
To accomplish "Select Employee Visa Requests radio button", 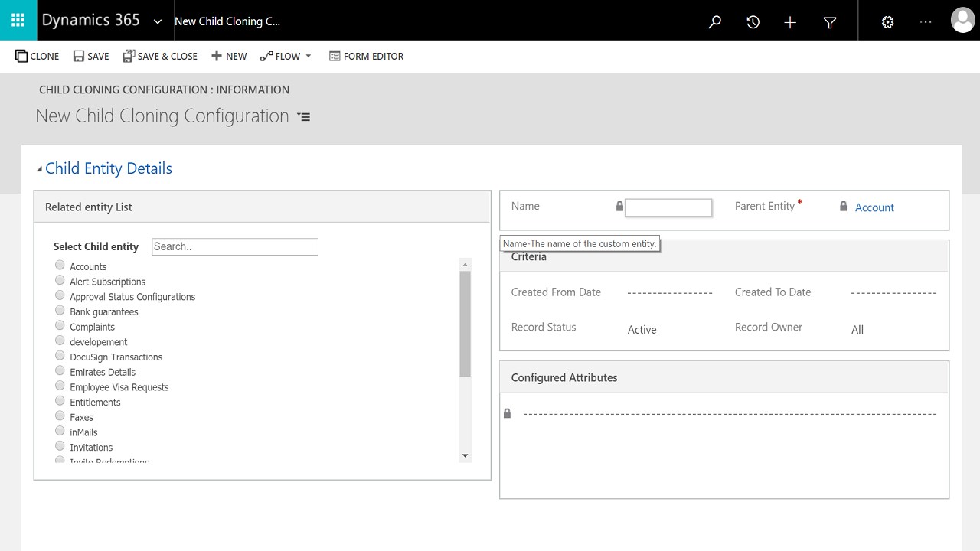I will click(x=60, y=386).
